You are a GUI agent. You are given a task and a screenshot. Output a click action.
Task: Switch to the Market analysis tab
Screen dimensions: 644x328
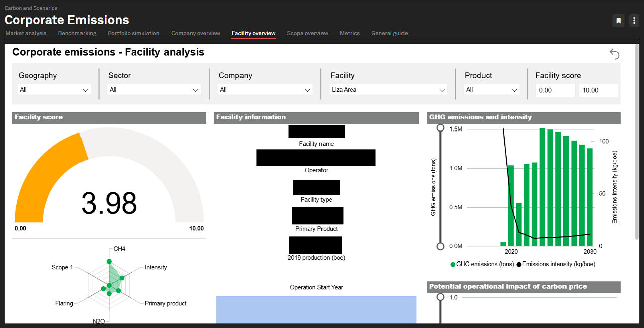pyautogui.click(x=26, y=33)
